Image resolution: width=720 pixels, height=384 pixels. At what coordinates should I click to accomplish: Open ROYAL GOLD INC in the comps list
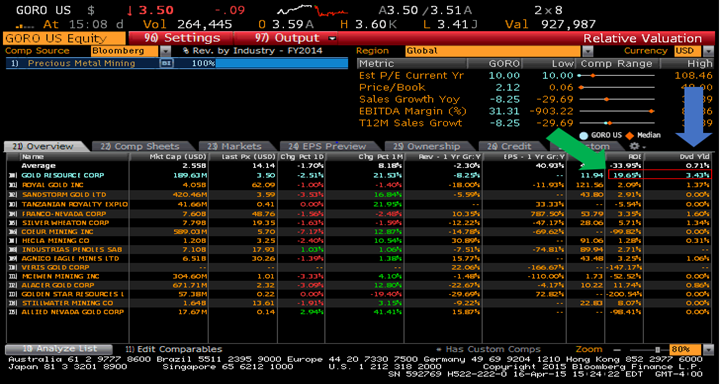click(52, 185)
